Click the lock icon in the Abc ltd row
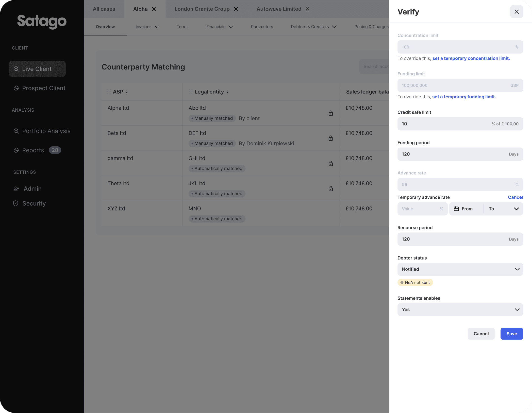The height and width of the screenshot is (413, 532). (x=331, y=113)
